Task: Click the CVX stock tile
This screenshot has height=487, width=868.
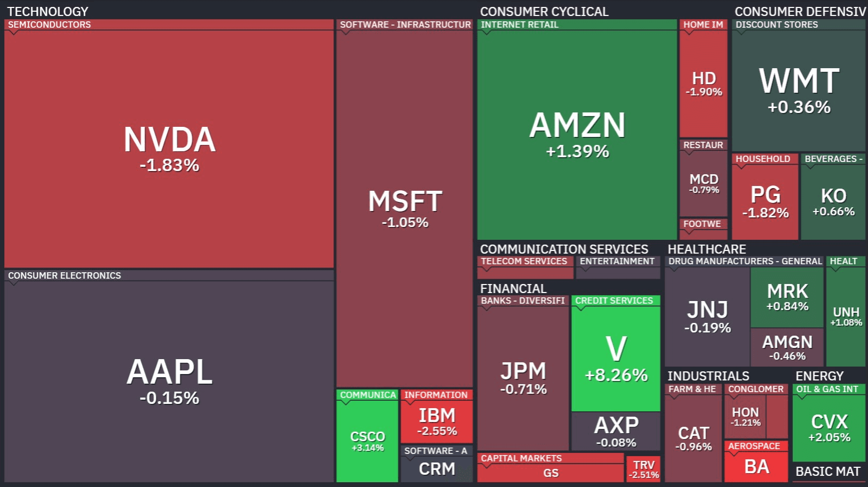Action: click(x=829, y=428)
